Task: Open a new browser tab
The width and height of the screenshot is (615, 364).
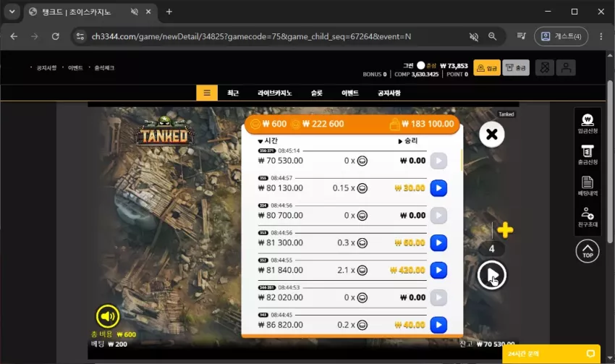Action: click(x=169, y=12)
